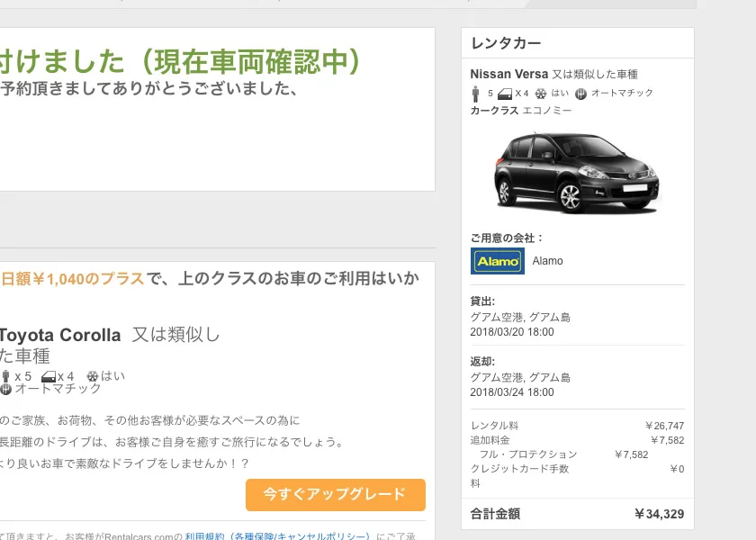Click the Nissan Versa car image
Image resolution: width=756 pixels, height=540 pixels.
click(576, 173)
